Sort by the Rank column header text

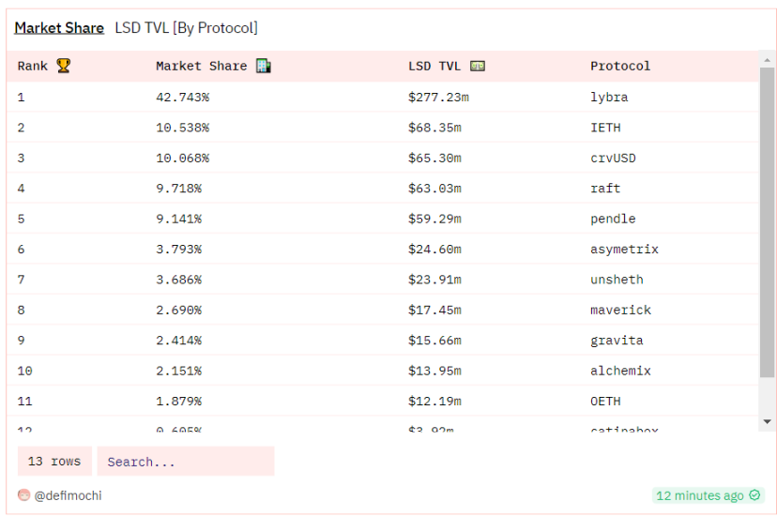tap(33, 66)
